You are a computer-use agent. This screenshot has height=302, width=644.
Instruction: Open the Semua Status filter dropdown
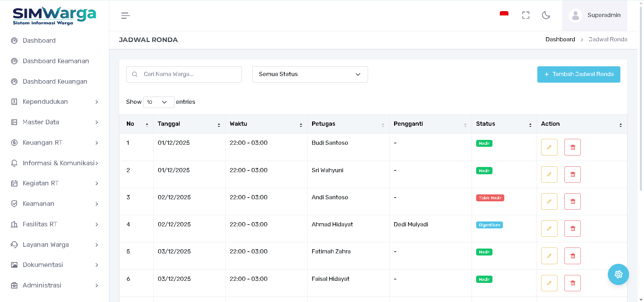(x=310, y=74)
